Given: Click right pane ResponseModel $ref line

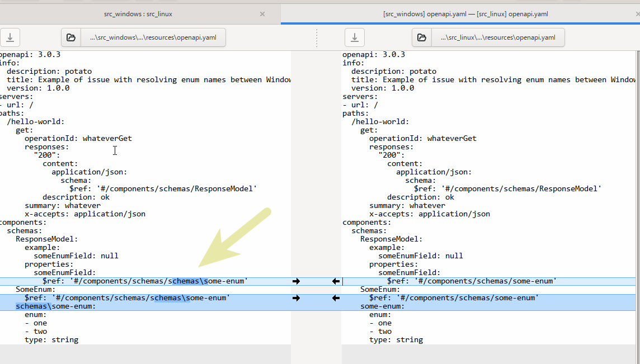Looking at the screenshot, I should 506,189.
